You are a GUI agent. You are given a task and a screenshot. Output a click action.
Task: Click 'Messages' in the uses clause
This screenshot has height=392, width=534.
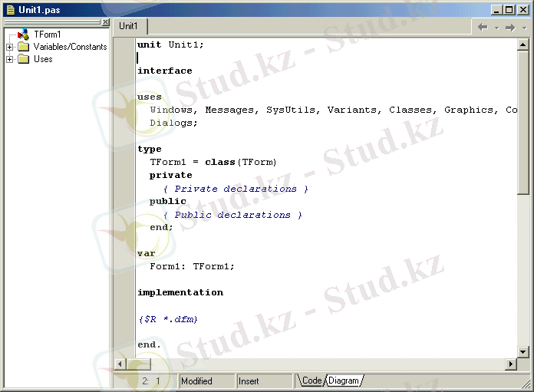point(229,110)
